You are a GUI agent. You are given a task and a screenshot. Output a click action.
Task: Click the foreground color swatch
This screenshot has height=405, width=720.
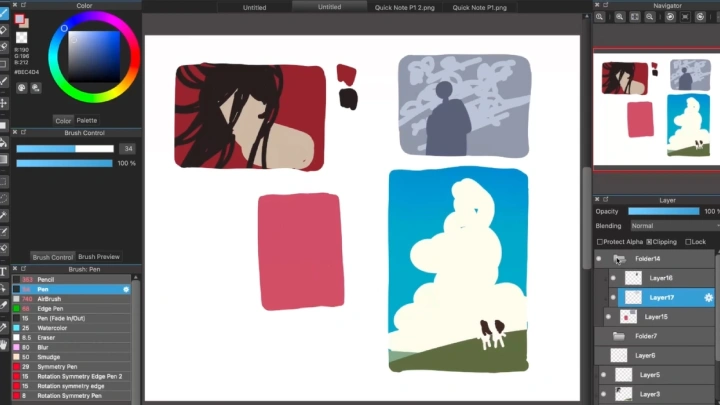point(19,19)
